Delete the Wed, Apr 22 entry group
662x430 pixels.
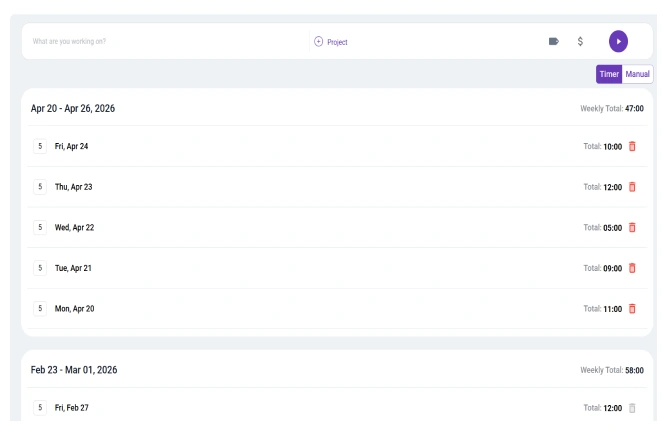pyautogui.click(x=632, y=227)
